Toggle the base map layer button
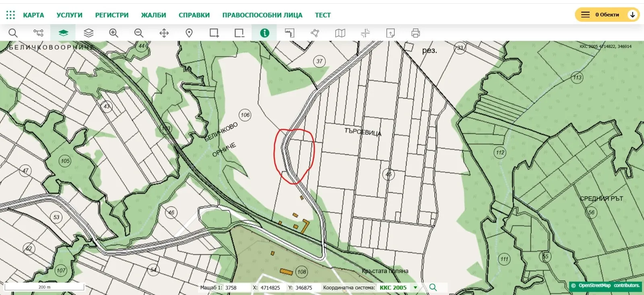Screen dimensions: 644x295 (63, 33)
